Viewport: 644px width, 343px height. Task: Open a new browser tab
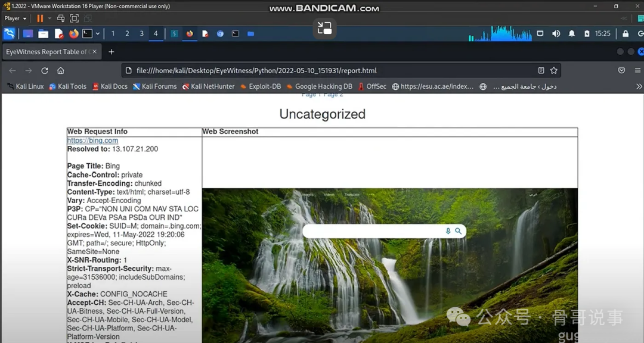[x=112, y=52]
